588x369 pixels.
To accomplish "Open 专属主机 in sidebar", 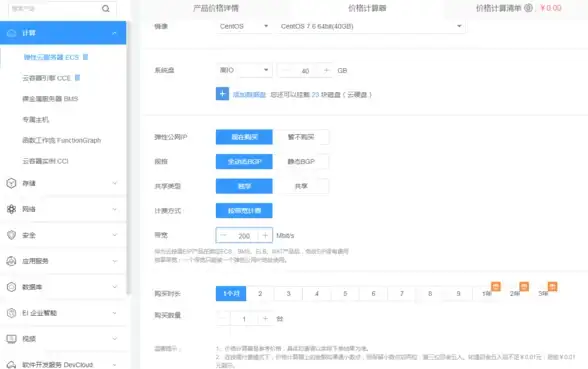I will coord(36,120).
